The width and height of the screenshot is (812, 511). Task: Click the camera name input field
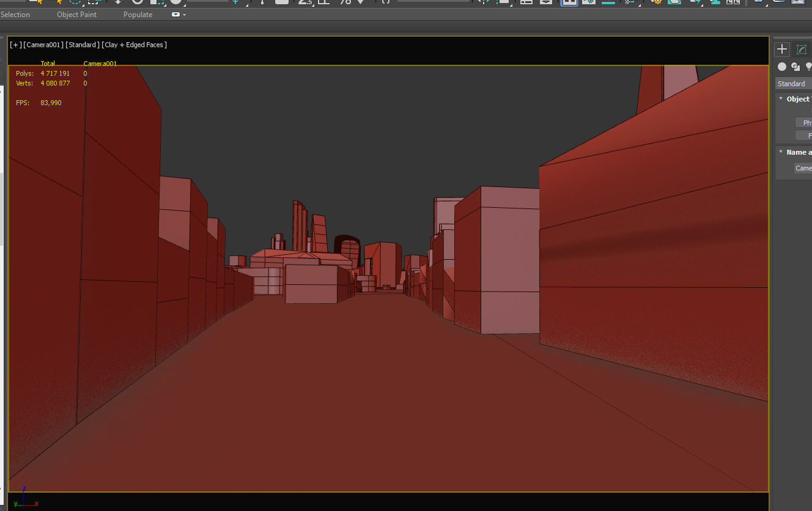[x=803, y=168]
